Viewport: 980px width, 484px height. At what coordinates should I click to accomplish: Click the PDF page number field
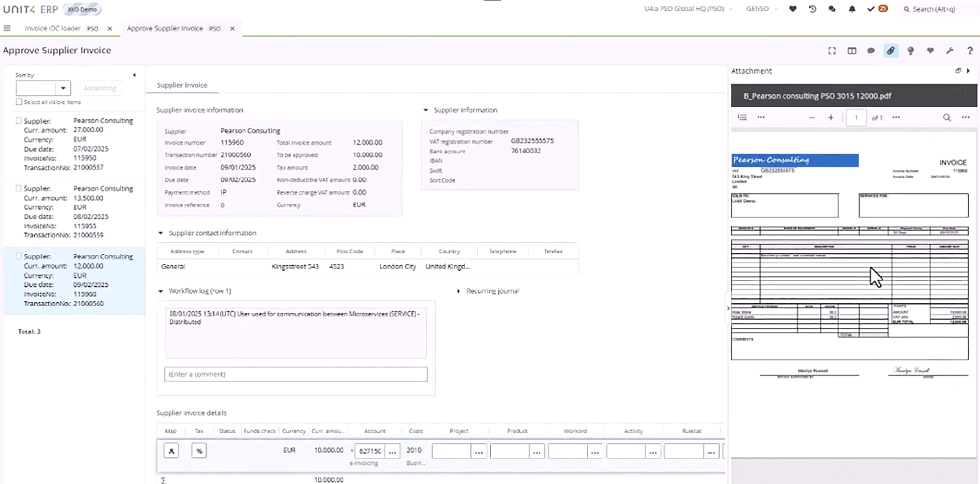(856, 118)
